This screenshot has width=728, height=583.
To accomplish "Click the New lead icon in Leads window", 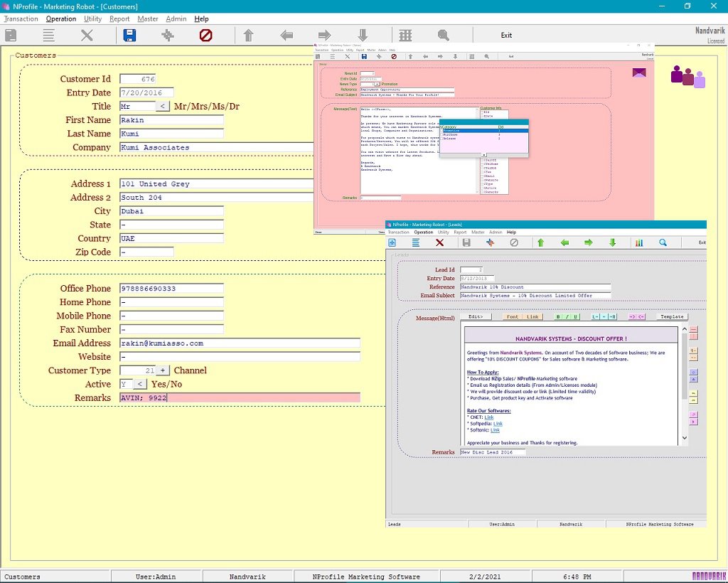I will [392, 242].
